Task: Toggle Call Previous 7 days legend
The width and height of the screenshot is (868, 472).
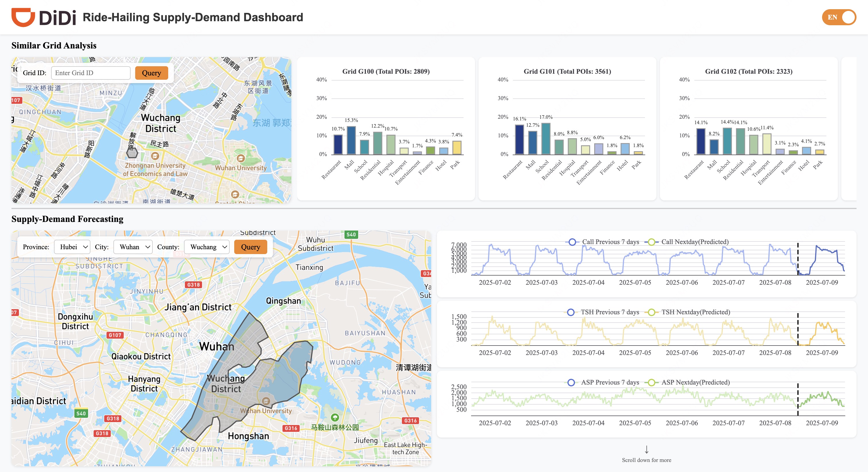Action: 603,242
